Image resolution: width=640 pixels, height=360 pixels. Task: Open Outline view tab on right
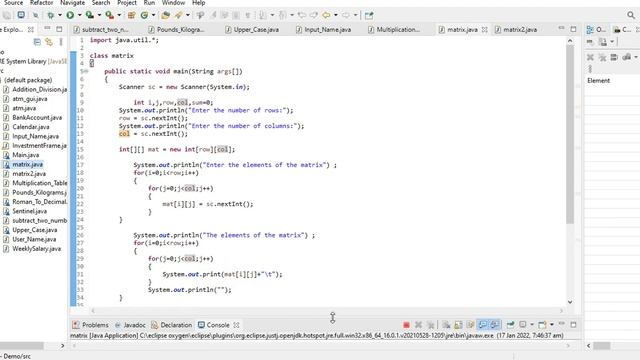click(596, 29)
